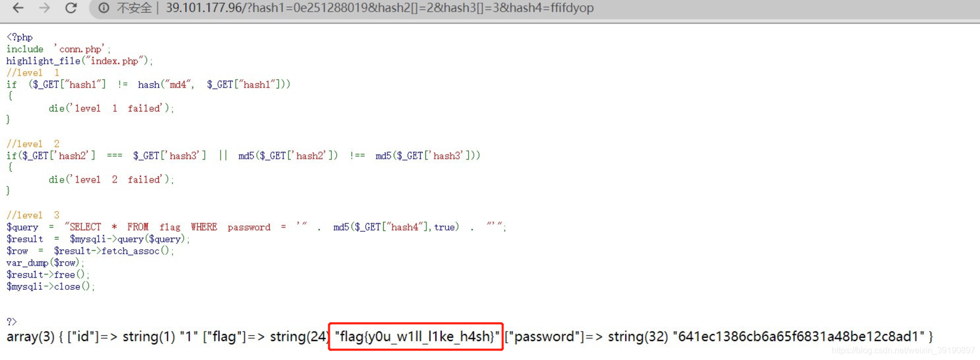
Task: Click the $query SELECT statement line
Action: (x=256, y=227)
